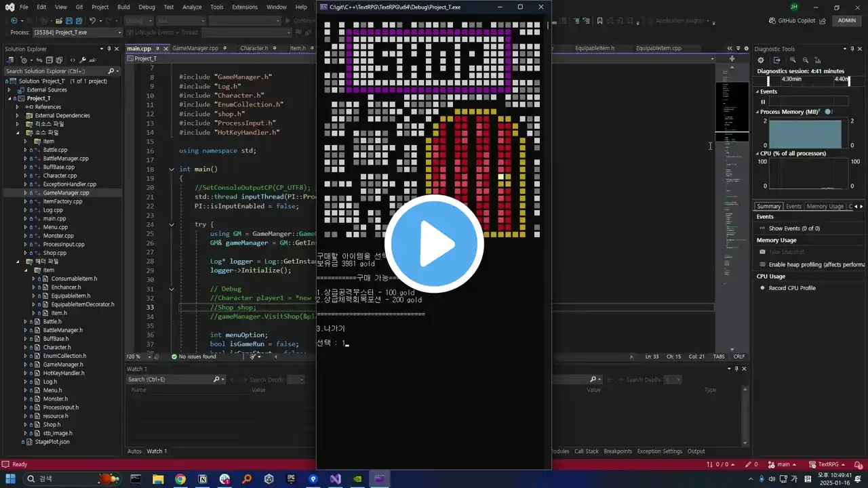Image resolution: width=868 pixels, height=488 pixels.
Task: Collapse the int main() code fold
Action: click(172, 169)
